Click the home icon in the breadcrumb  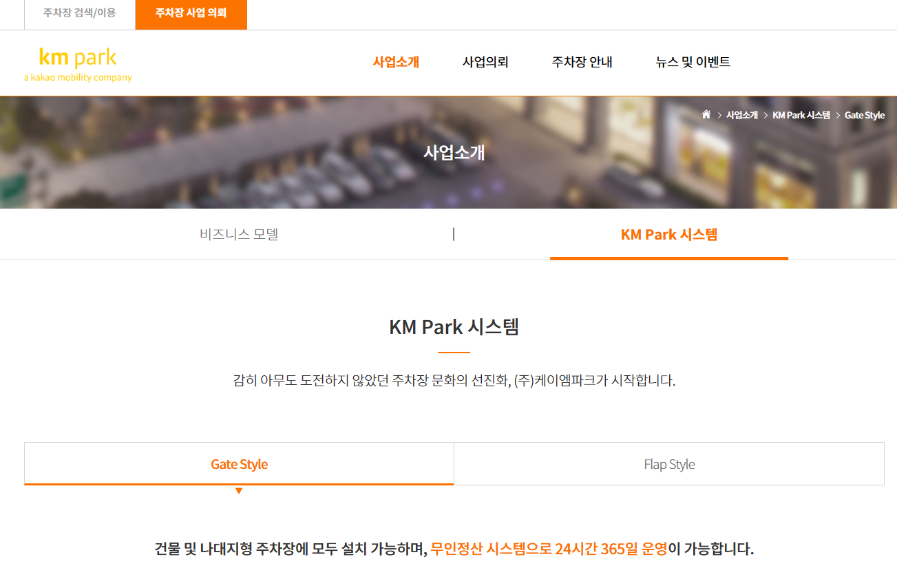point(706,114)
